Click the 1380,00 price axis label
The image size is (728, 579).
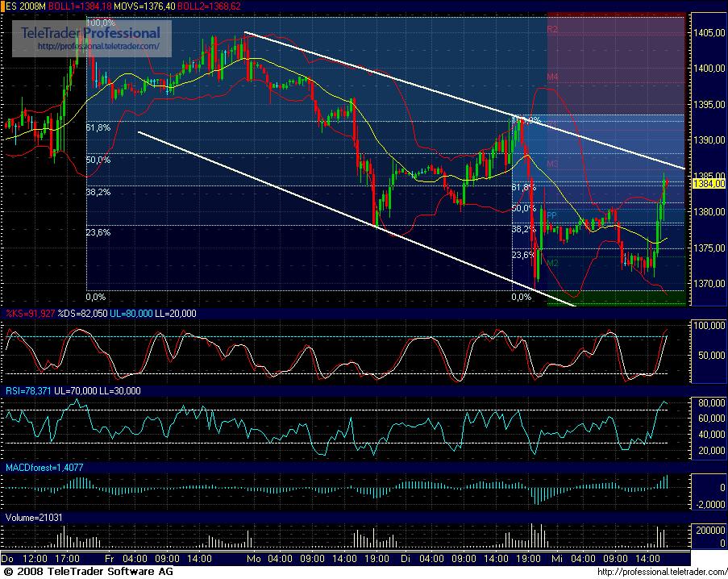709,212
